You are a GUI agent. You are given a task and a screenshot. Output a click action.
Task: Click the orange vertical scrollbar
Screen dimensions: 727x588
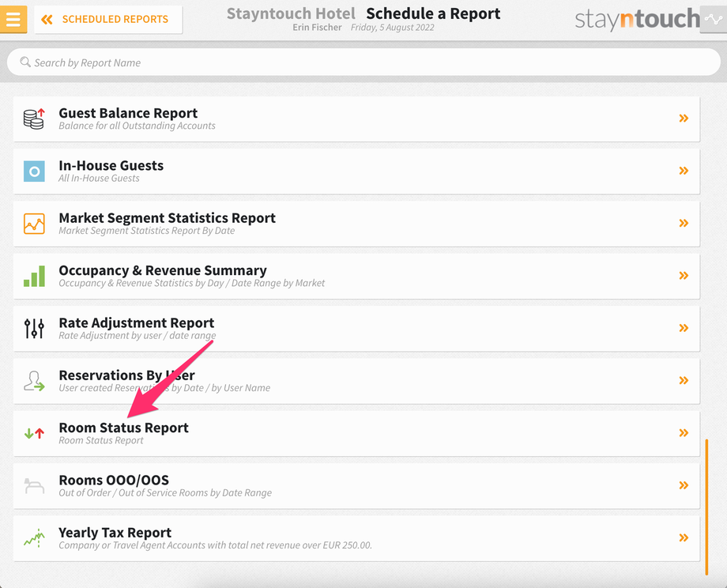point(706,507)
